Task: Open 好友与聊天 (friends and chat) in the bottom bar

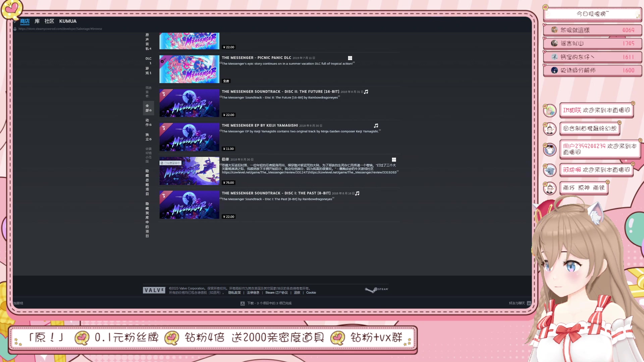Action: pos(517,303)
